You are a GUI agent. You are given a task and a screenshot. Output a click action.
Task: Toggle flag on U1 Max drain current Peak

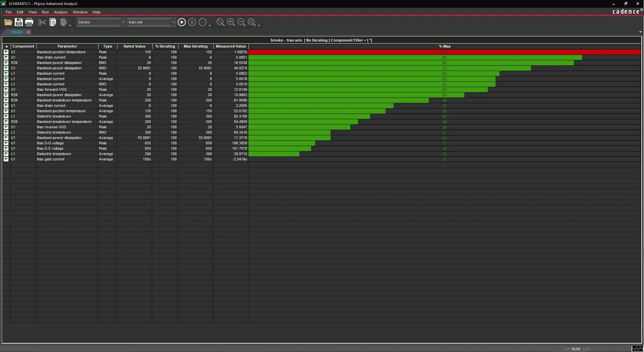[6, 57]
